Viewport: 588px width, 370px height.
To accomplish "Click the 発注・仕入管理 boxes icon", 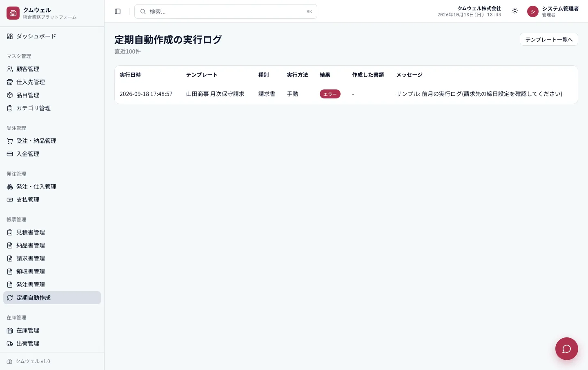I will (10, 187).
